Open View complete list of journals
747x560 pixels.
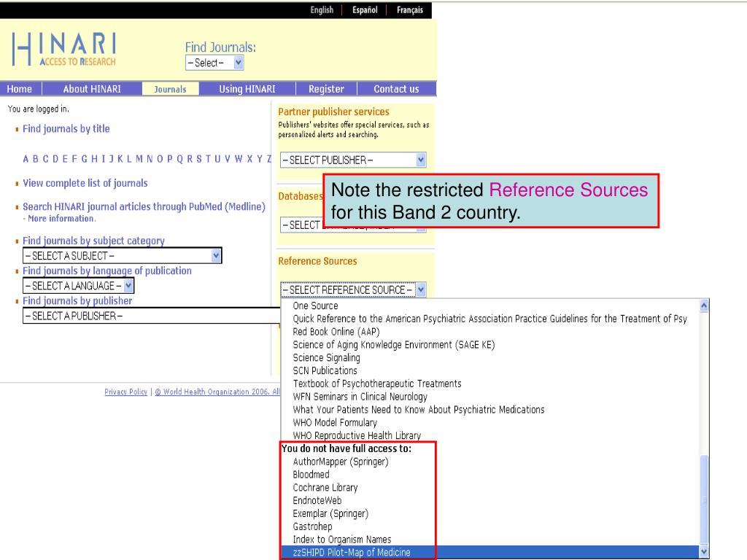click(x=85, y=183)
